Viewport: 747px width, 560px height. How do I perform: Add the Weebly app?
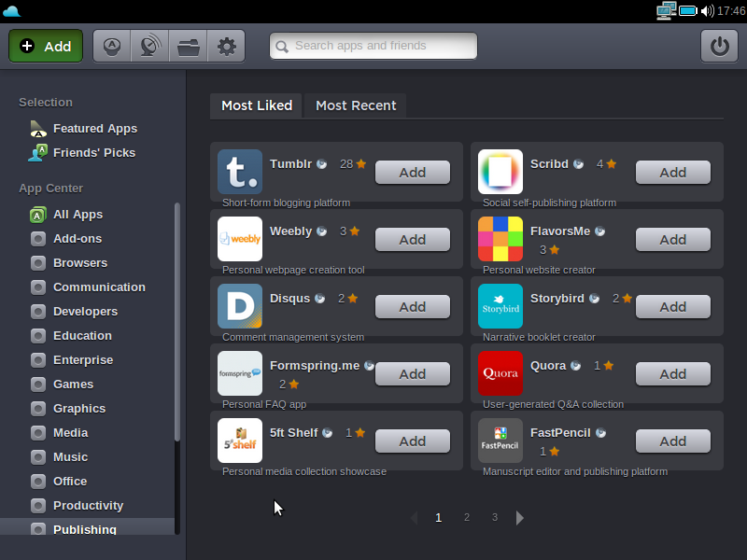coord(412,240)
